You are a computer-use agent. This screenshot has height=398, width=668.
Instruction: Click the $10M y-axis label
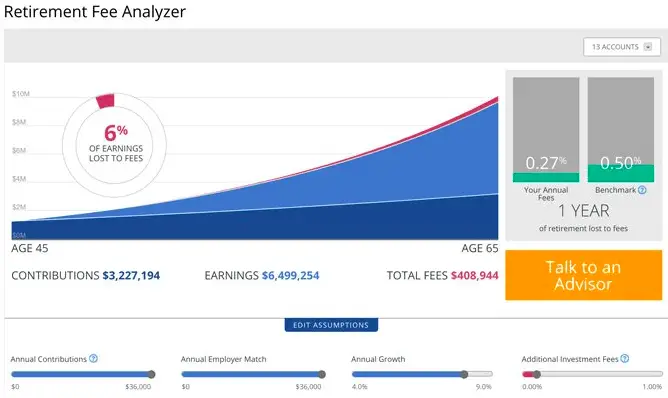pos(21,94)
